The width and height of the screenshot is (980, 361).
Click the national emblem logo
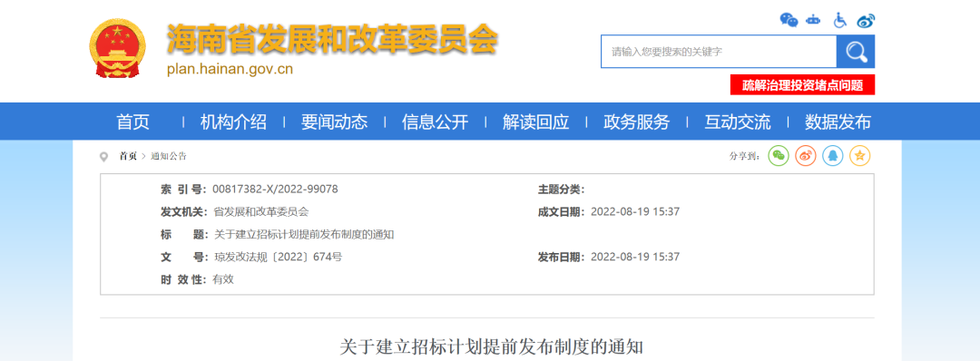(x=117, y=48)
